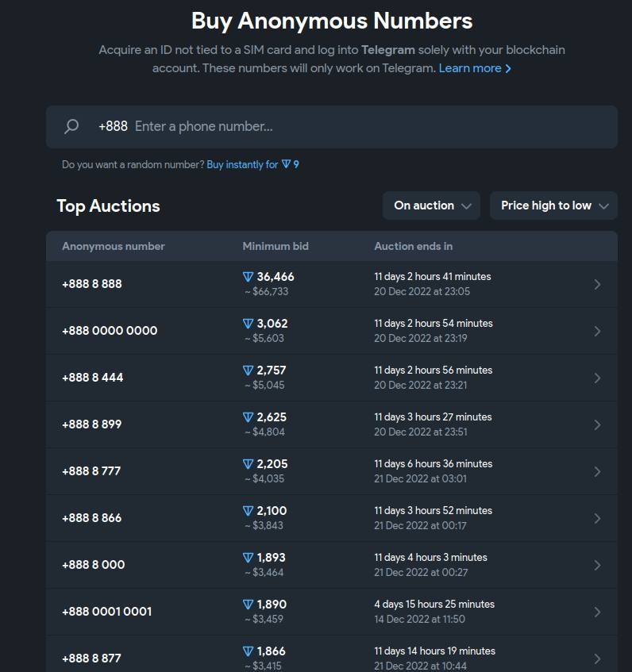This screenshot has width=632, height=672.
Task: Click Buy instantly for 9 TON link
Action: pos(252,164)
